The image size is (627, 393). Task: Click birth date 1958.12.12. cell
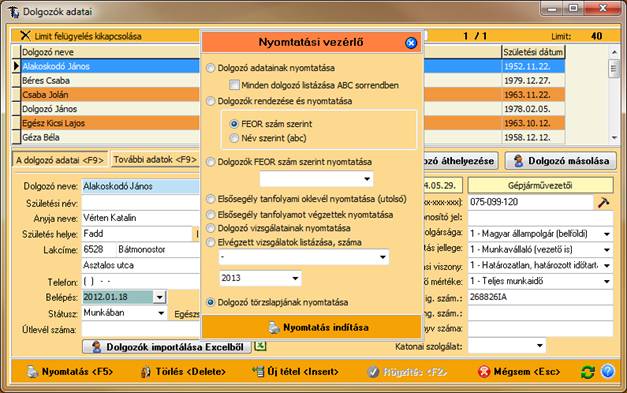pos(533,137)
